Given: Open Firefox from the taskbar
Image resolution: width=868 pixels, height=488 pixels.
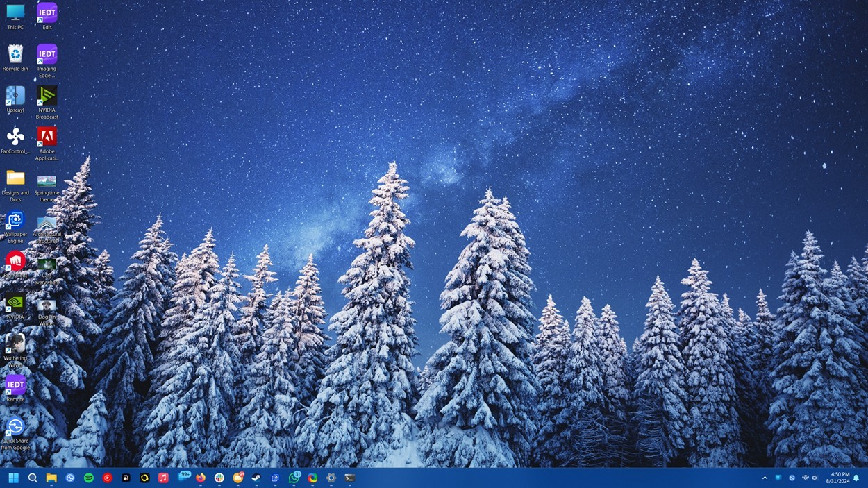Looking at the screenshot, I should [x=201, y=478].
